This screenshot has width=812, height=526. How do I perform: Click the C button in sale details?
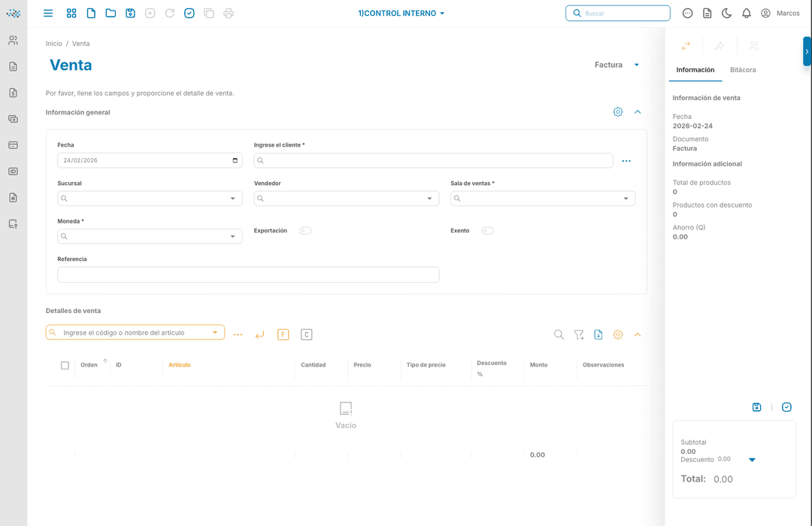coord(307,335)
